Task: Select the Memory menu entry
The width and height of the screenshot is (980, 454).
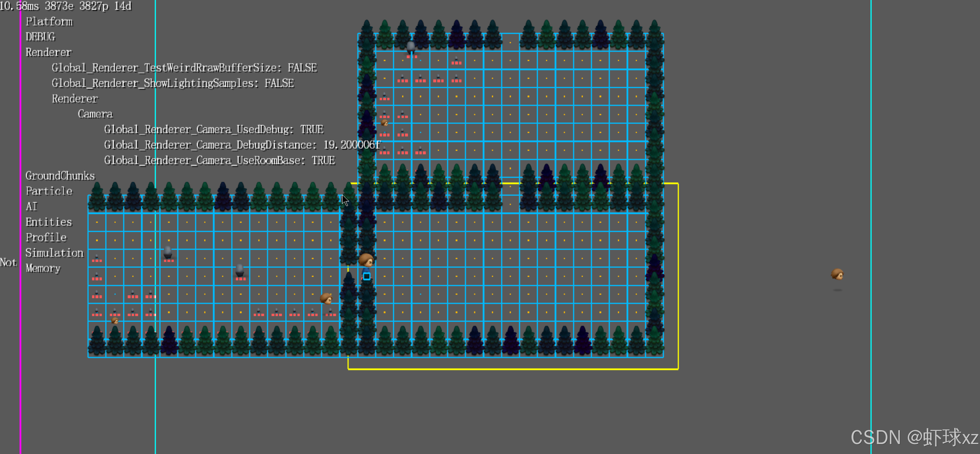Action: (x=43, y=268)
